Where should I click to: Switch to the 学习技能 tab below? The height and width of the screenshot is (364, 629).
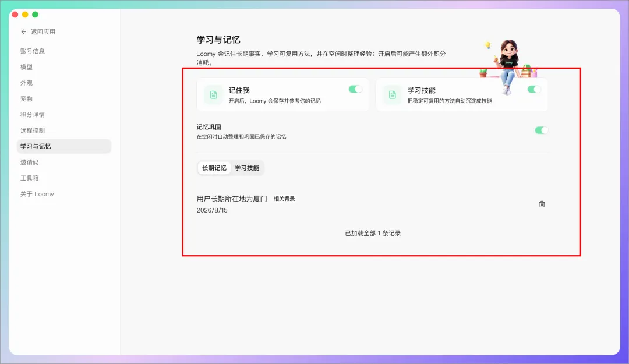247,168
